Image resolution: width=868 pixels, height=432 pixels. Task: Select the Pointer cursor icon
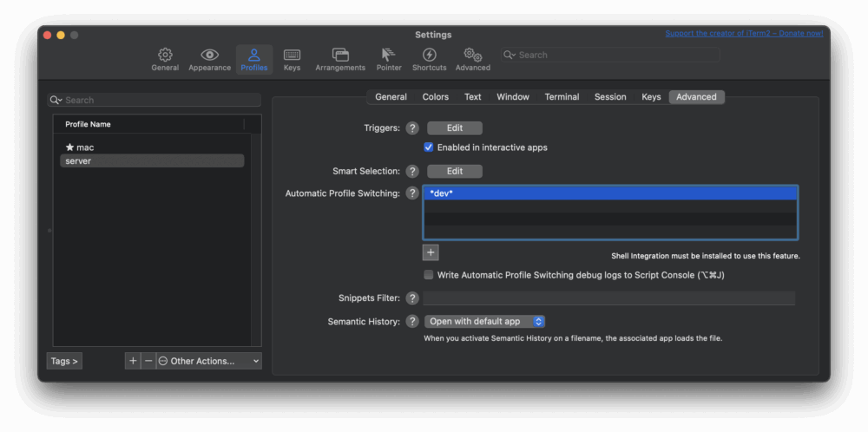tap(389, 55)
